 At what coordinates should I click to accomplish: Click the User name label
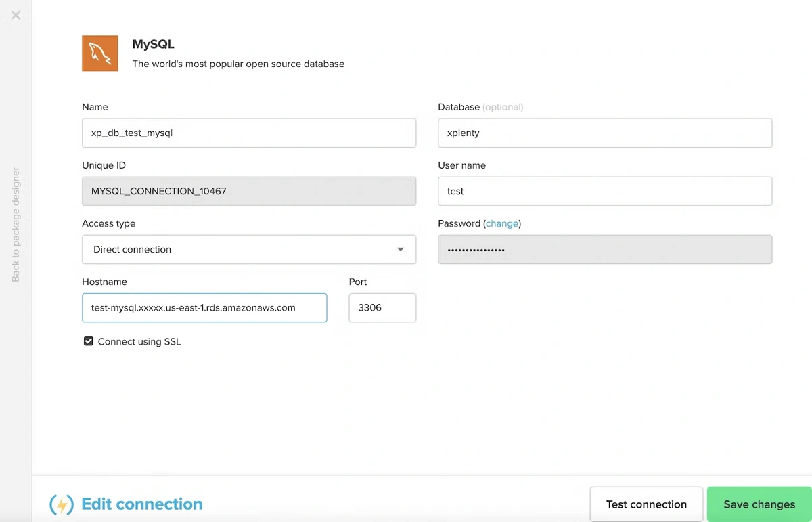click(x=461, y=165)
